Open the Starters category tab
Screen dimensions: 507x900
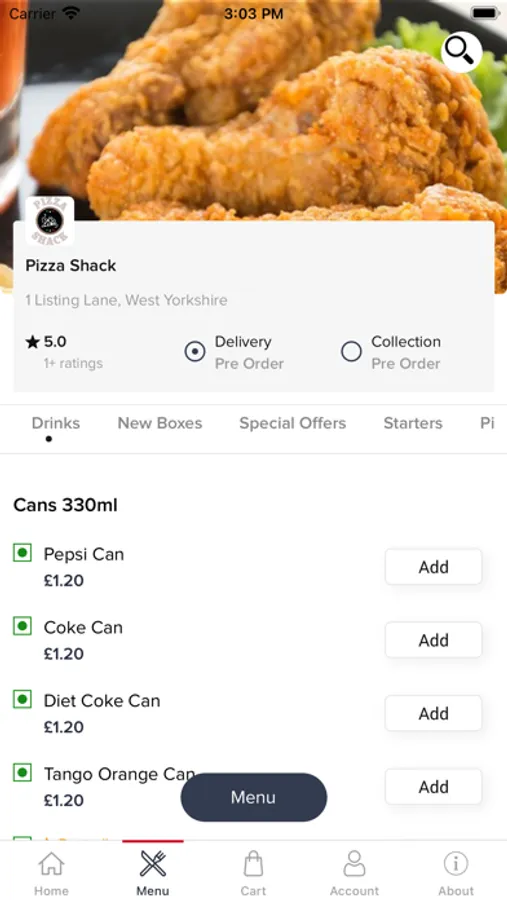413,423
